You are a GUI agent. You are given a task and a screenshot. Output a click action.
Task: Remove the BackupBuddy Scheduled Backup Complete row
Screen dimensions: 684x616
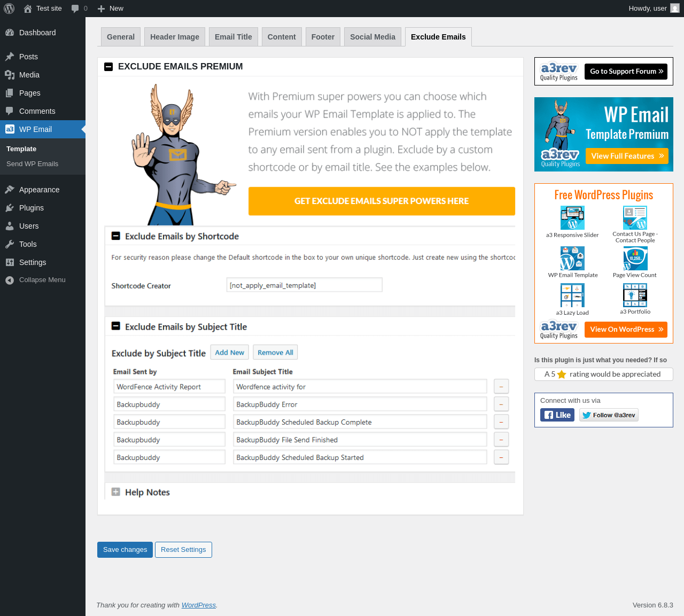[x=501, y=422]
